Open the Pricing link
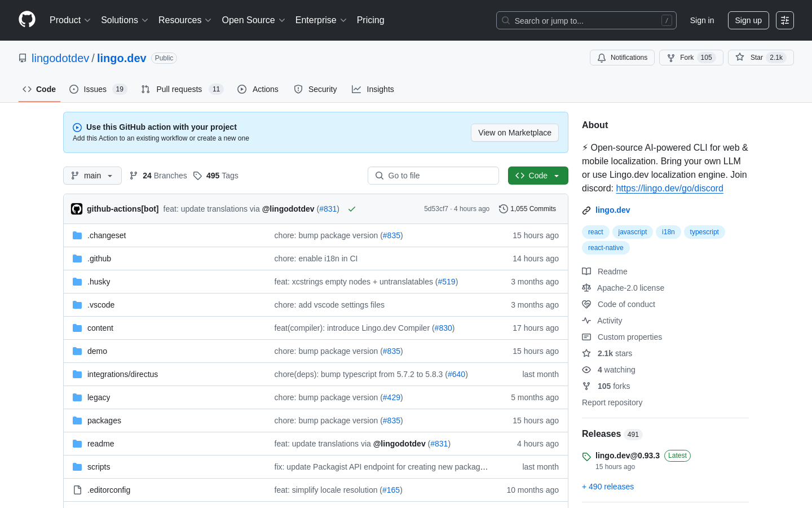Viewport: 812px width, 508px height. (370, 20)
